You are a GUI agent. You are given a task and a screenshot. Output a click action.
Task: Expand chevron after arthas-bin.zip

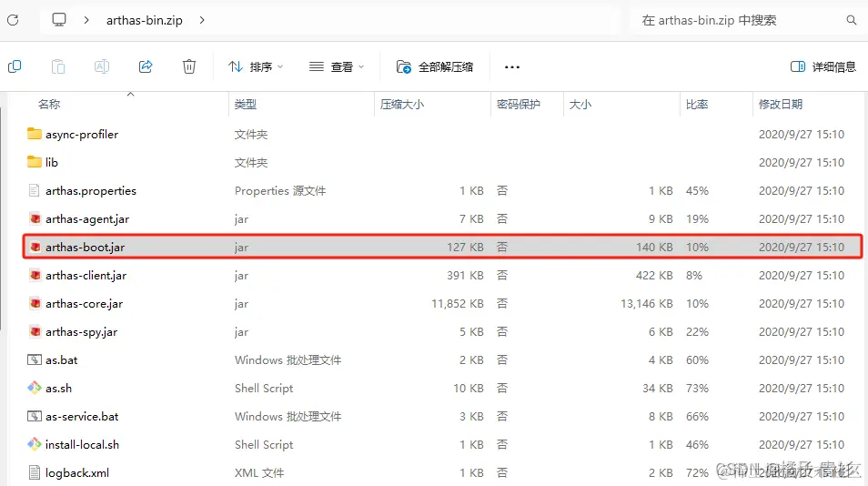click(202, 20)
